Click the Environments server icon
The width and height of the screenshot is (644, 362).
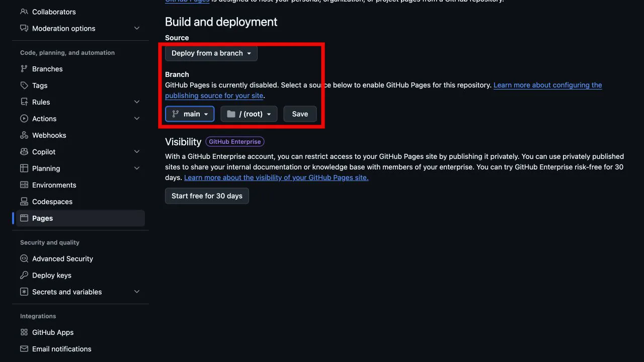(24, 185)
